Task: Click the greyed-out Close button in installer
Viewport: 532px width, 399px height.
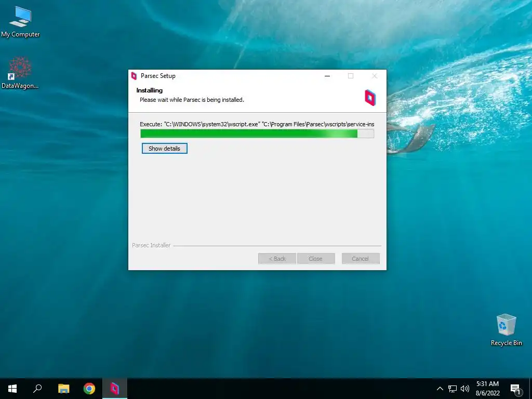Action: [315, 259]
